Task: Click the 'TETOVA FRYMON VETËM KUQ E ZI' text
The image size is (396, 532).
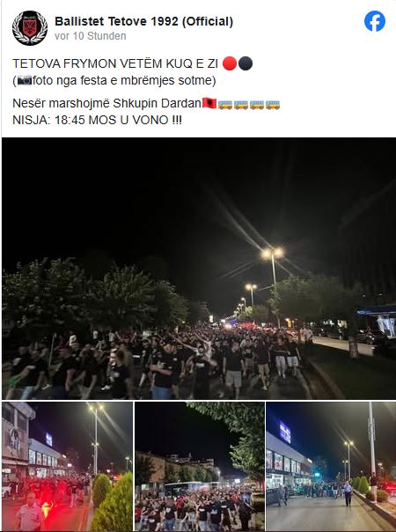Action: (115, 63)
